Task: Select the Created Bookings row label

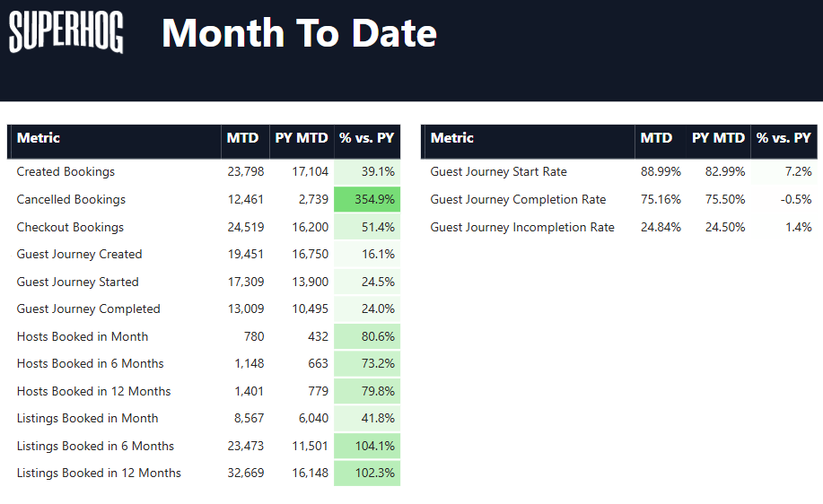Action: coord(66,172)
